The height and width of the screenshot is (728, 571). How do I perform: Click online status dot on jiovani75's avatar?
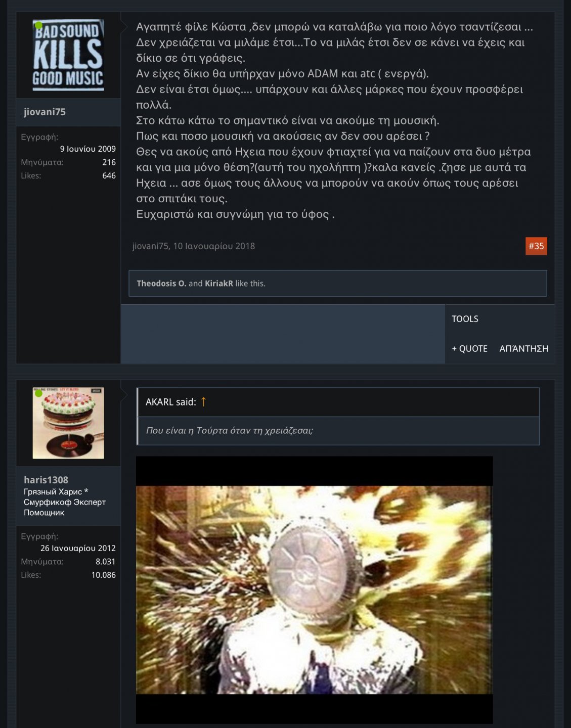click(38, 25)
